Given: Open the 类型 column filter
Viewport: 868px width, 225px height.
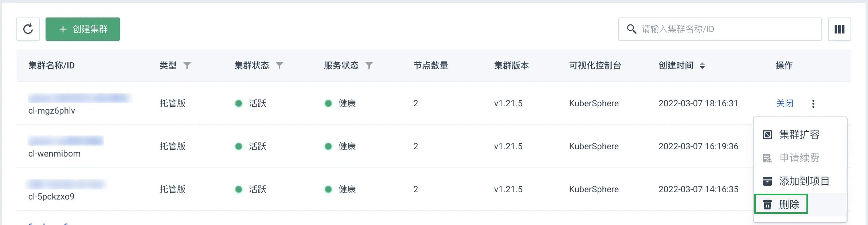Looking at the screenshot, I should (187, 66).
